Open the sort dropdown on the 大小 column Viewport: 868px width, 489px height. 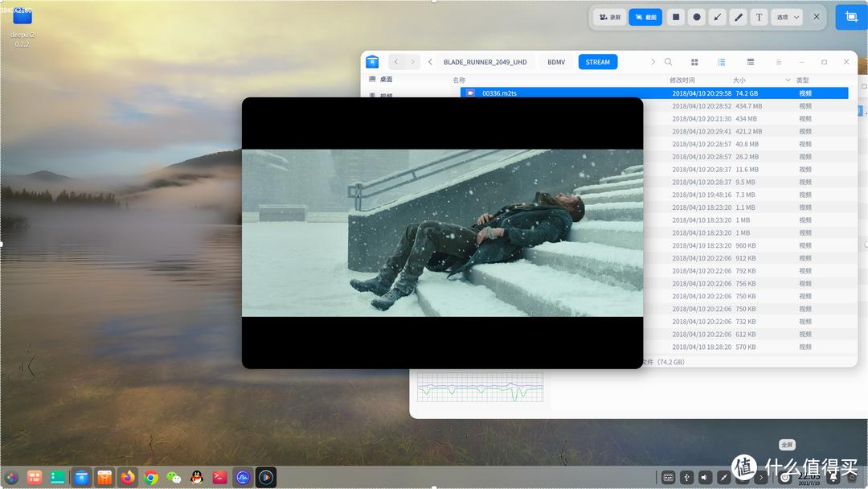(x=788, y=80)
